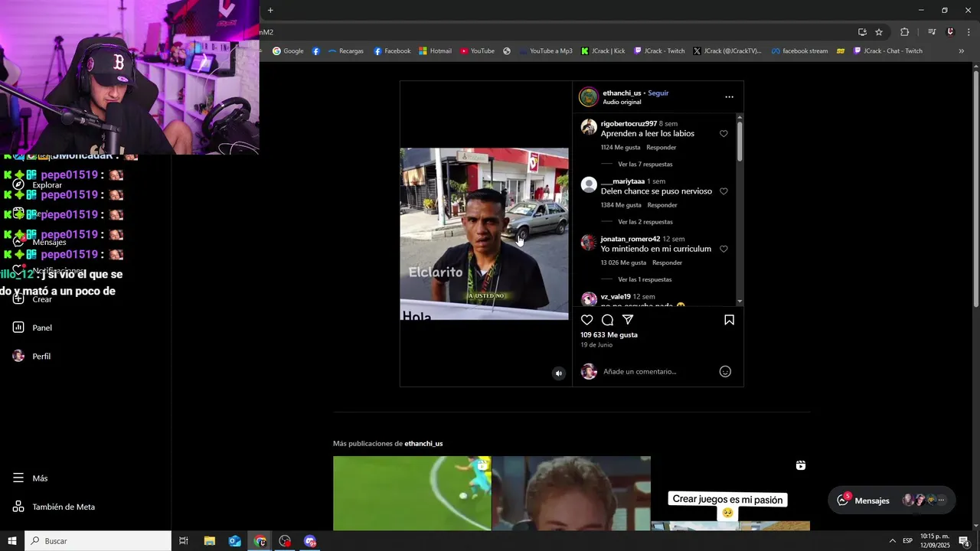Open the Recargas bookmark
The image size is (980, 551).
345,51
